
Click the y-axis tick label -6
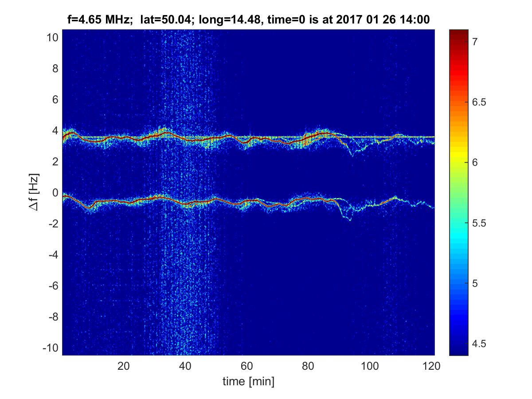click(53, 286)
